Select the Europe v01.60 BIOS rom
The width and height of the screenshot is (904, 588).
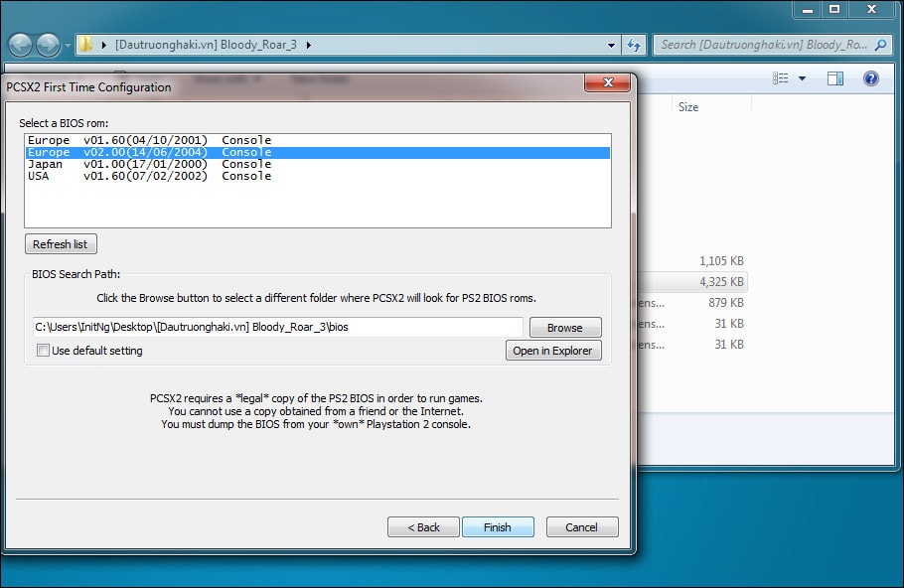pyautogui.click(x=318, y=140)
